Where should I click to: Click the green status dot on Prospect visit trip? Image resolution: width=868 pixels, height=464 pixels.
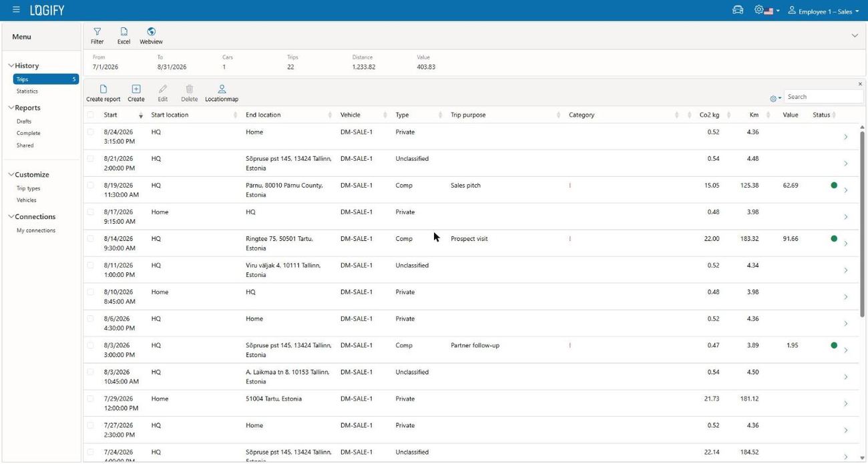834,238
